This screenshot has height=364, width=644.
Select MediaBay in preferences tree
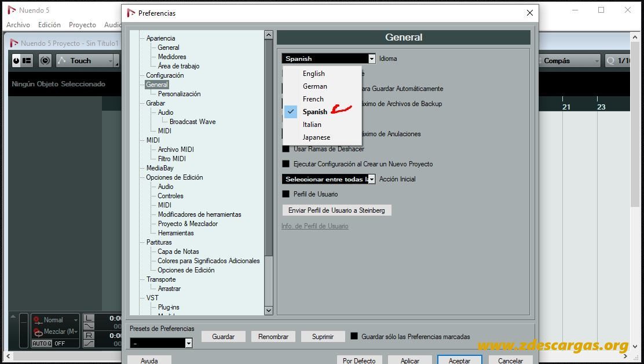(160, 168)
